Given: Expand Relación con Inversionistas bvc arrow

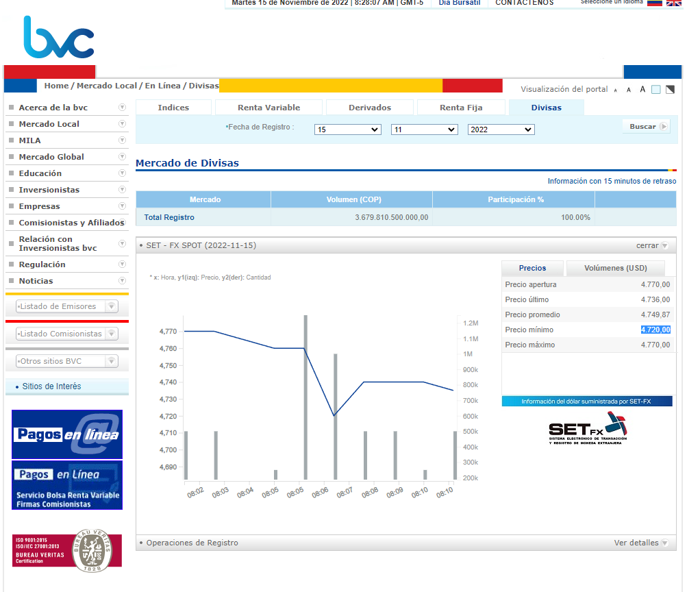Looking at the screenshot, I should click(x=122, y=243).
